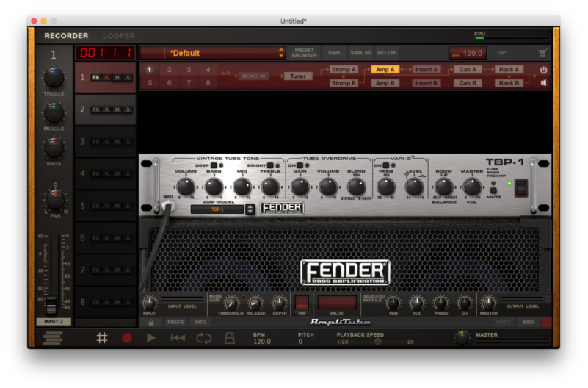
Task: Select chain routing number 5
Action: [x=150, y=83]
